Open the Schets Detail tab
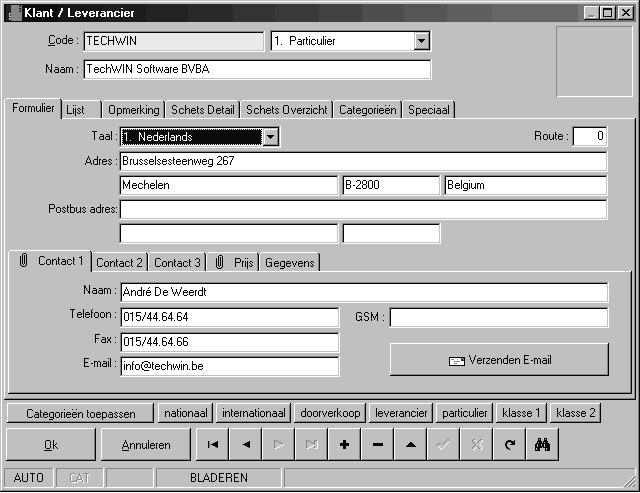Viewport: 640px width, 493px height. coord(202,110)
